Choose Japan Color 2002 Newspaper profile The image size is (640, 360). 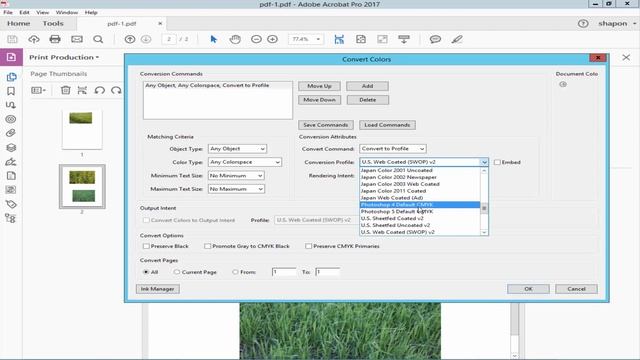[420, 177]
